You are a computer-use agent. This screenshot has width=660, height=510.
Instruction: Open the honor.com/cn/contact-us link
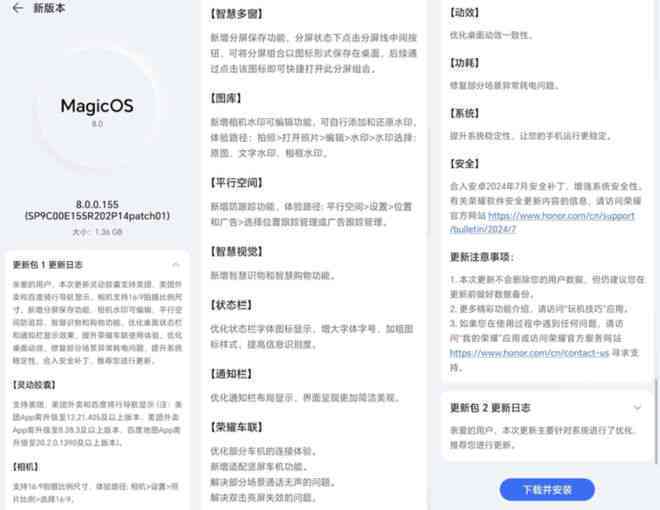[530, 353]
